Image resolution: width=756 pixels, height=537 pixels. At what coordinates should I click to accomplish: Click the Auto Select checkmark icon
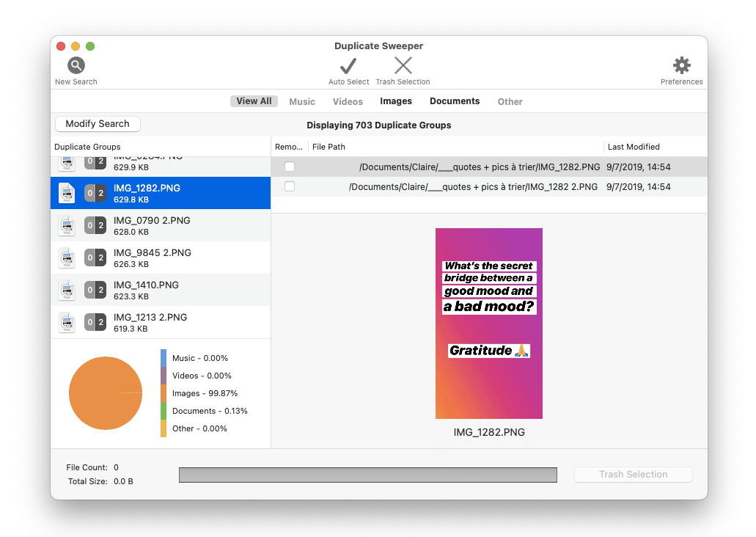[348, 66]
